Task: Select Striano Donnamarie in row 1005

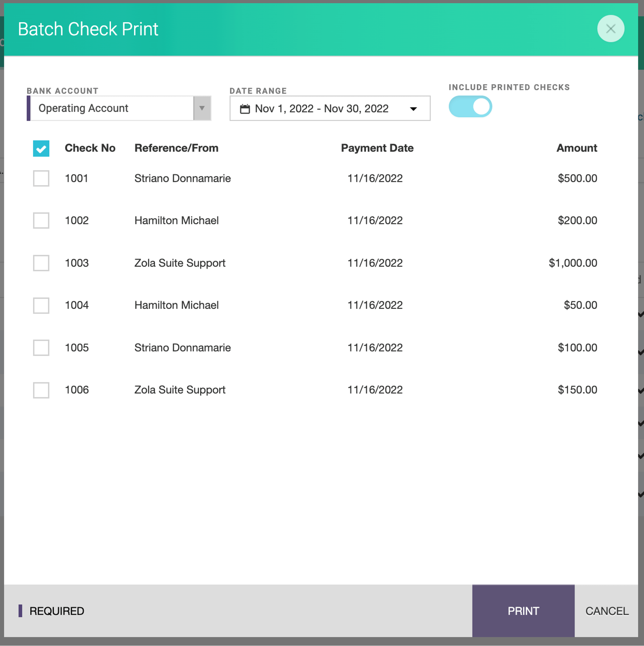Action: pyautogui.click(x=182, y=348)
